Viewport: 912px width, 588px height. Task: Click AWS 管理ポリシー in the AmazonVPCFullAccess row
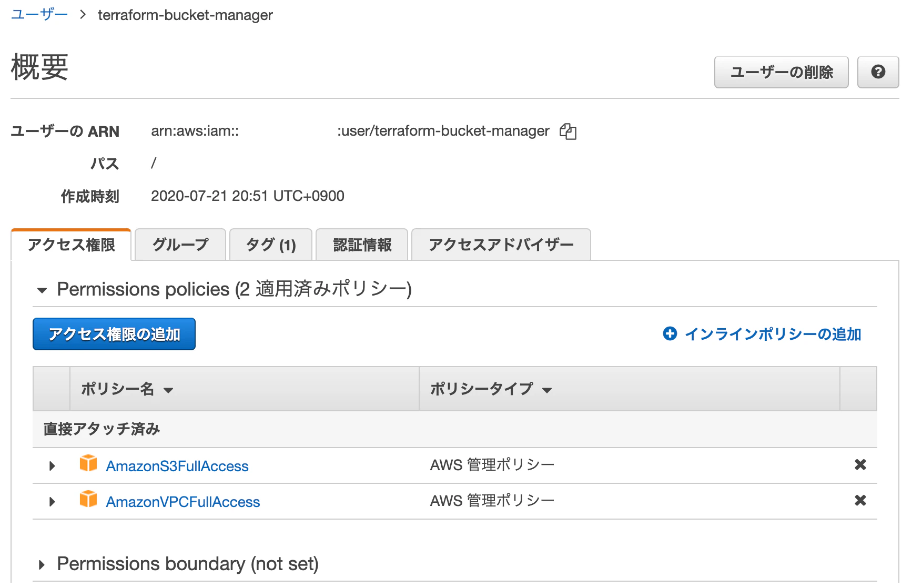(492, 501)
